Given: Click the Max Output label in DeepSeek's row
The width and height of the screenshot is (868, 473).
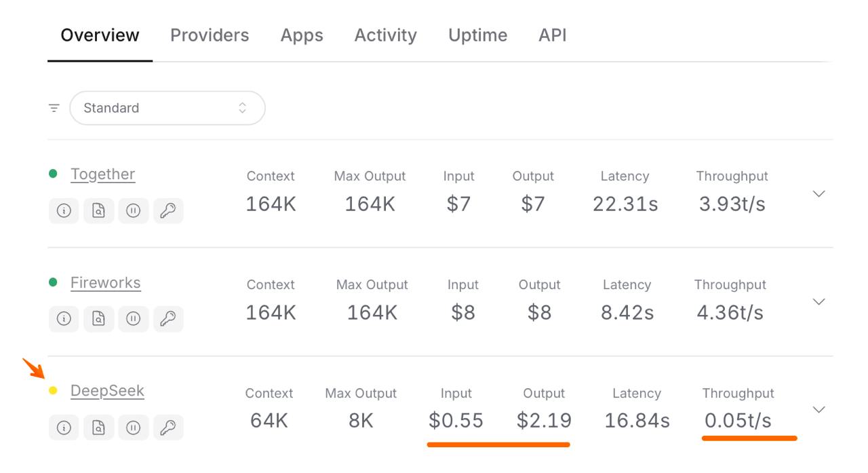Looking at the screenshot, I should tap(361, 394).
